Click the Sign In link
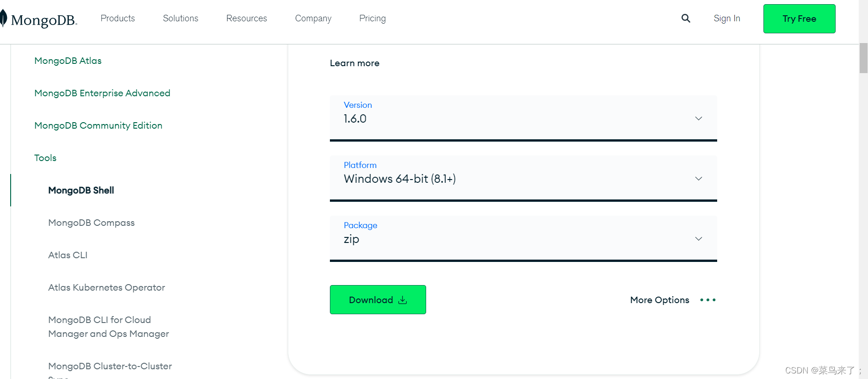The width and height of the screenshot is (868, 379). tap(727, 19)
